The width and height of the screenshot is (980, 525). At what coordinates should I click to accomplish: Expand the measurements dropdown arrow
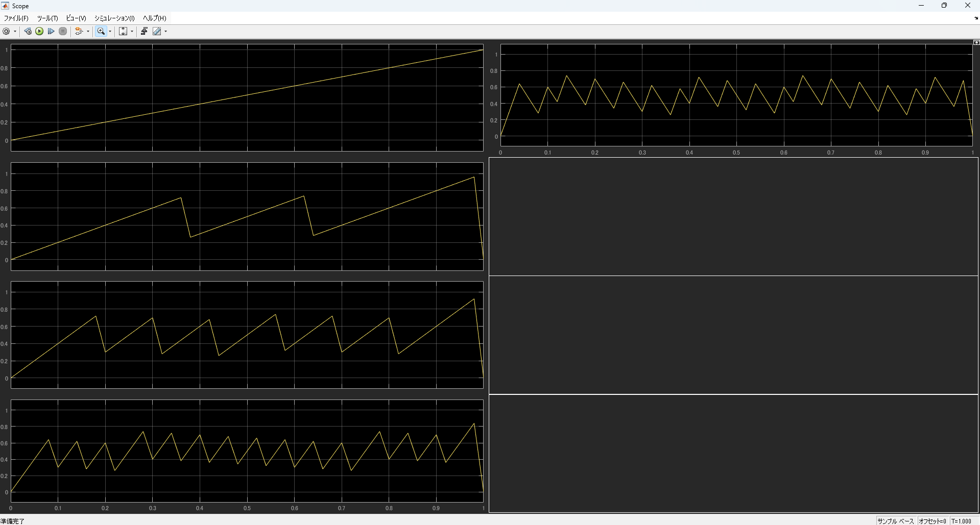coord(165,32)
